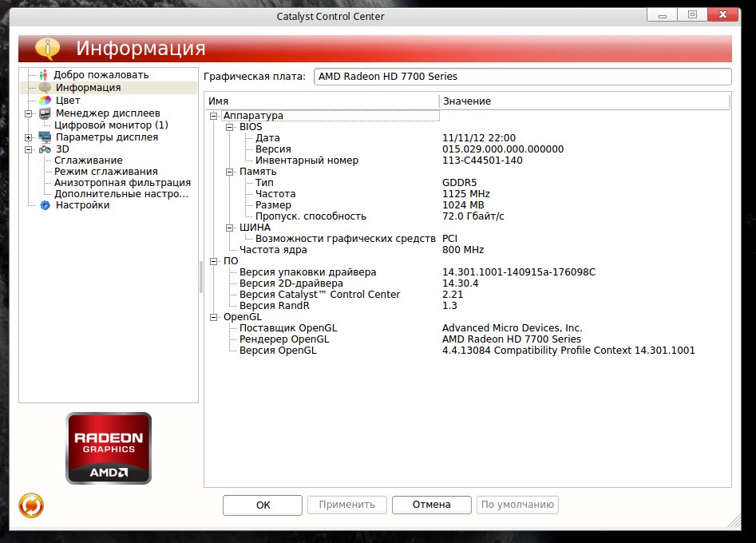Click value 72.0 Гбайт/с
Viewport: 756px width, 543px height.
point(473,216)
